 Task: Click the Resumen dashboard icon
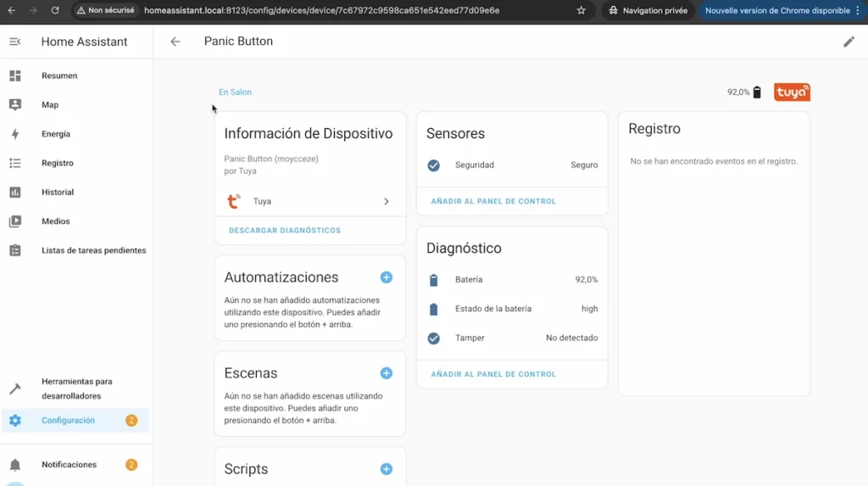pyautogui.click(x=15, y=75)
